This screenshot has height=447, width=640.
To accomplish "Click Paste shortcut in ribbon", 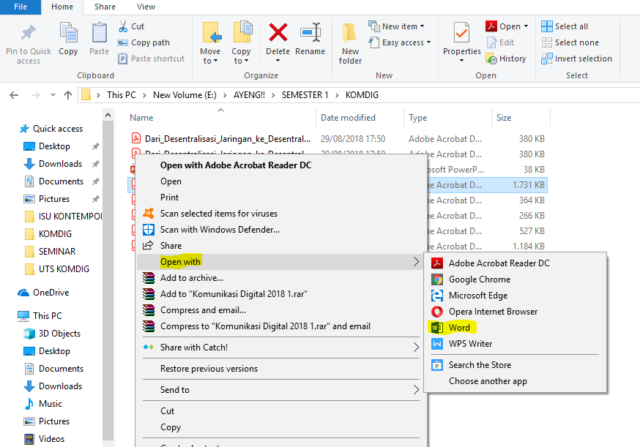I will [x=151, y=59].
